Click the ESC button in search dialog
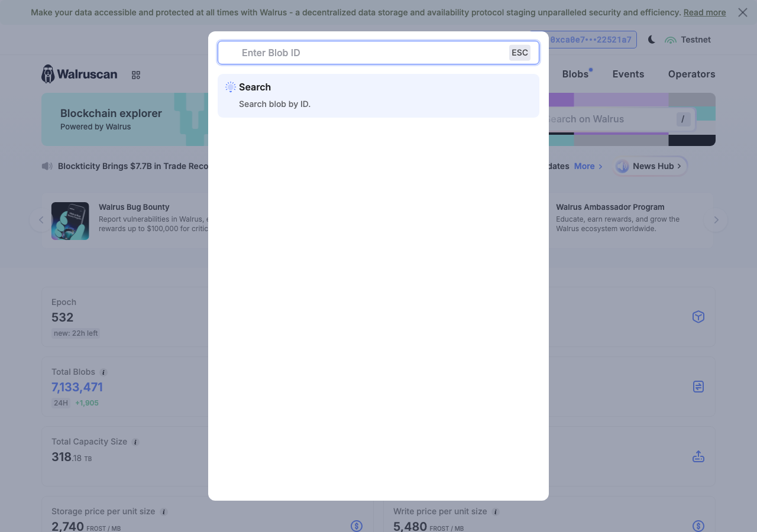 (520, 53)
